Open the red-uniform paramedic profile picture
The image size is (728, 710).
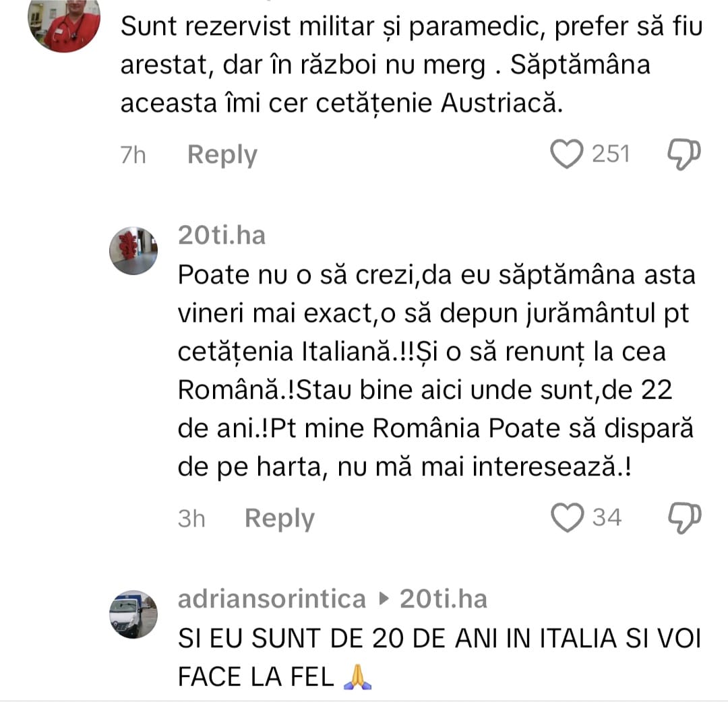[64, 24]
